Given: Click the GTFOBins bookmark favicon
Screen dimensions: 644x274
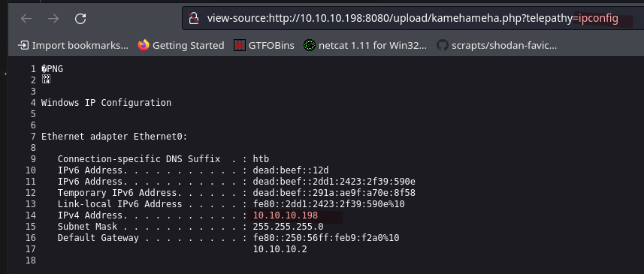Looking at the screenshot, I should pos(240,45).
